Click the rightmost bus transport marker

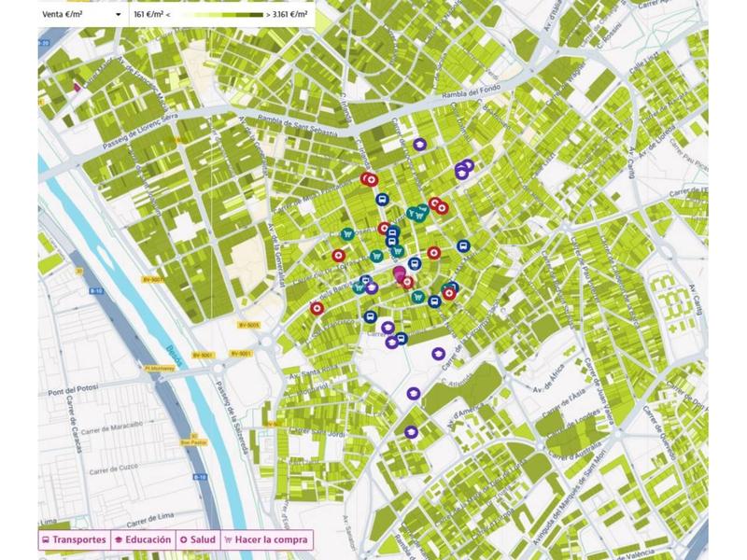pos(463,246)
